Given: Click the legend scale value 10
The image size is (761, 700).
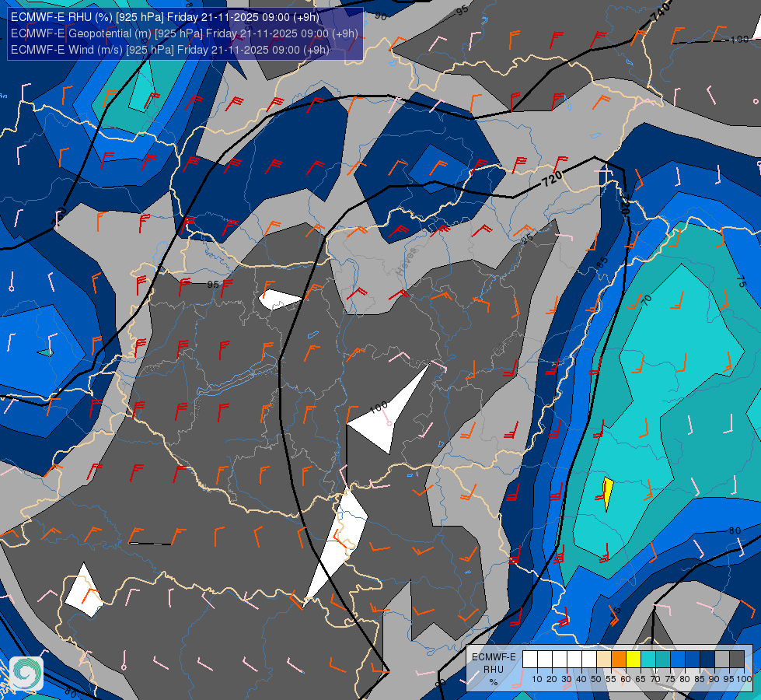Looking at the screenshot, I should click(537, 679).
